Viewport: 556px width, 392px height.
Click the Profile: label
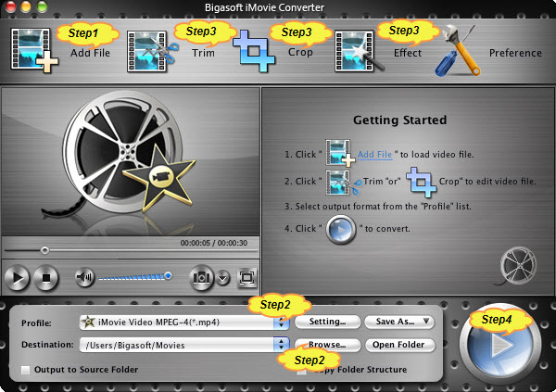coord(36,323)
